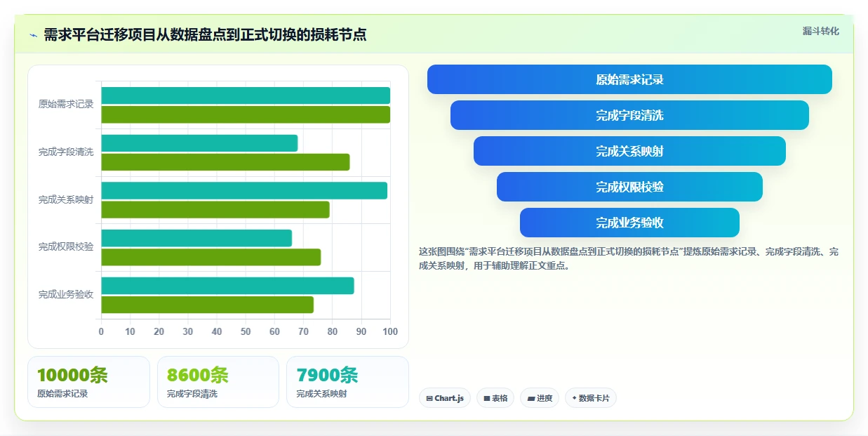Click the icon inside the 进度 chip

click(x=530, y=399)
